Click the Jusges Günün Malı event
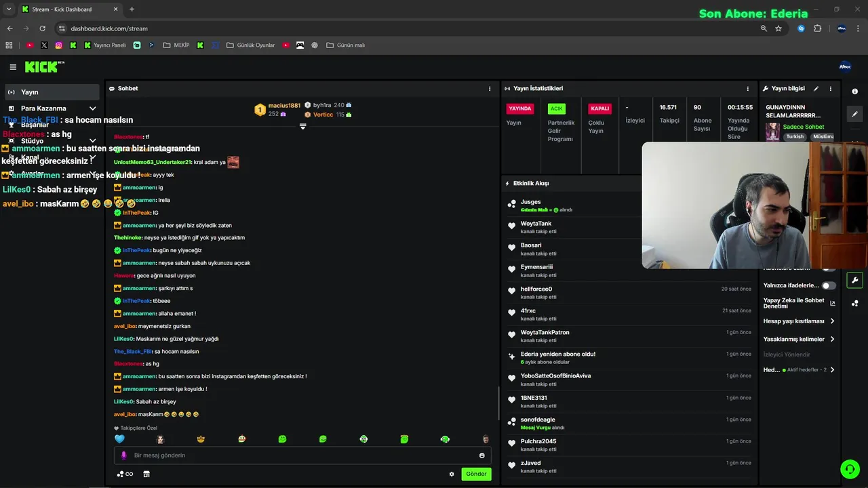The height and width of the screenshot is (488, 868). [629, 205]
